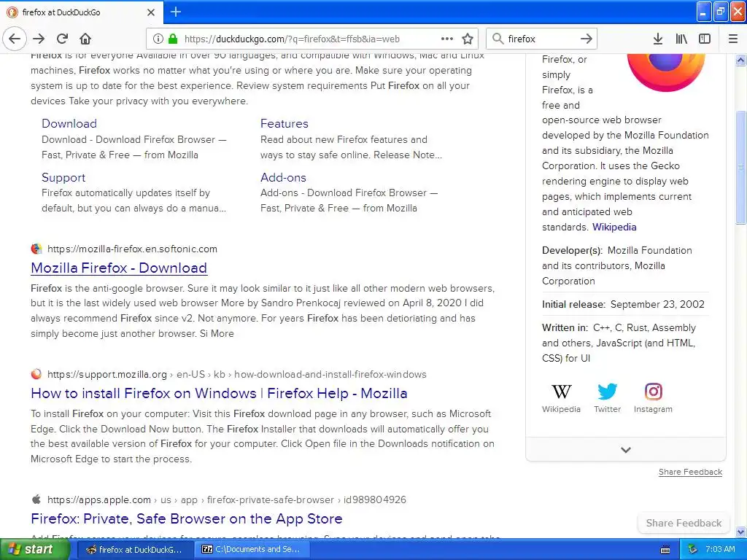
Task: Click the mozilla-firefox.en.softonic.com URL
Action: click(133, 249)
